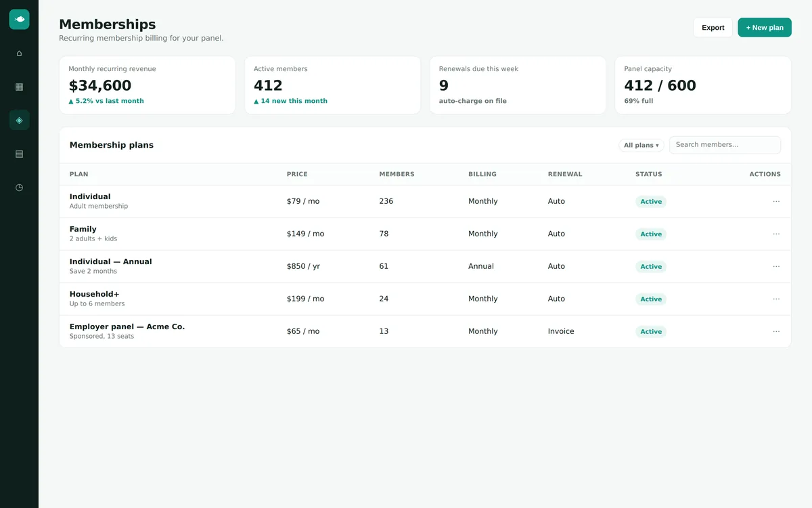This screenshot has width=812, height=508.
Task: Select the $149 / mo price cell
Action: point(305,234)
